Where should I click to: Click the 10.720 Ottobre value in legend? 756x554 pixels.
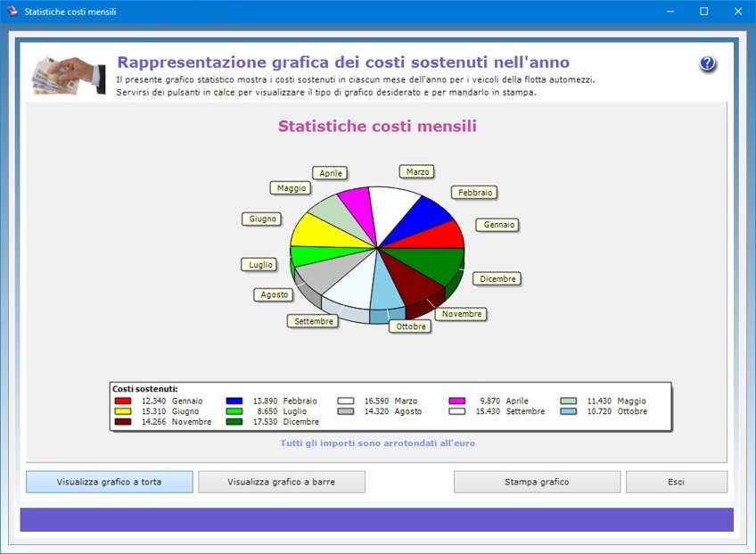(599, 411)
